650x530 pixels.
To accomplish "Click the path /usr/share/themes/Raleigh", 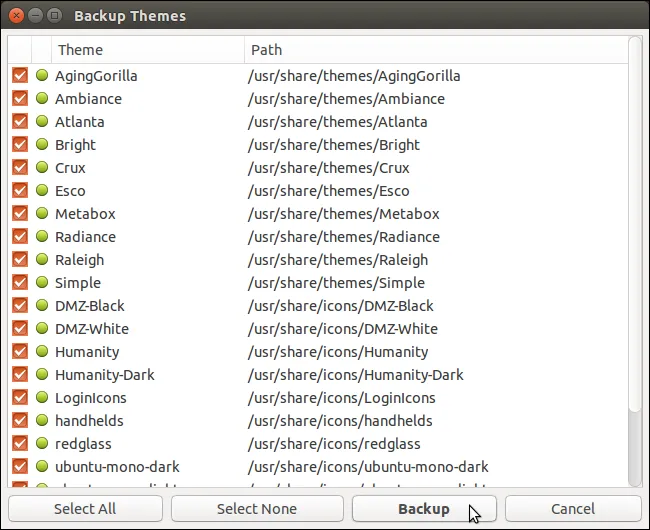I will pyautogui.click(x=338, y=260).
